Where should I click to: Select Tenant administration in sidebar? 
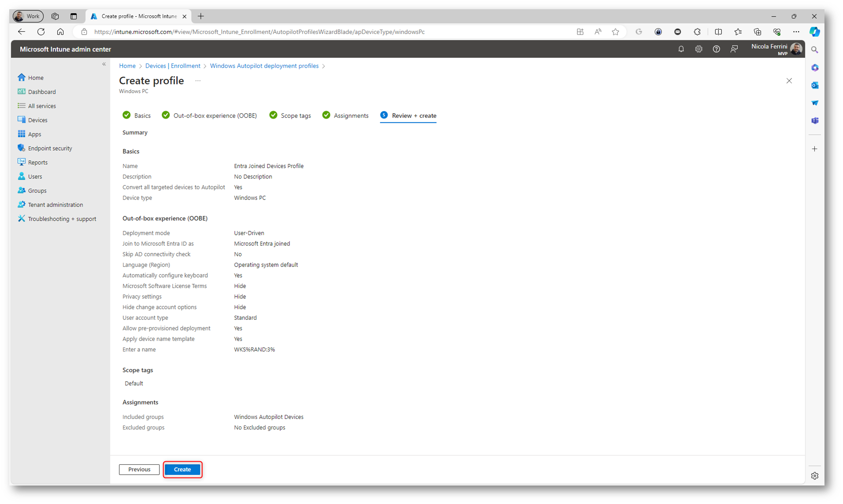coord(55,205)
